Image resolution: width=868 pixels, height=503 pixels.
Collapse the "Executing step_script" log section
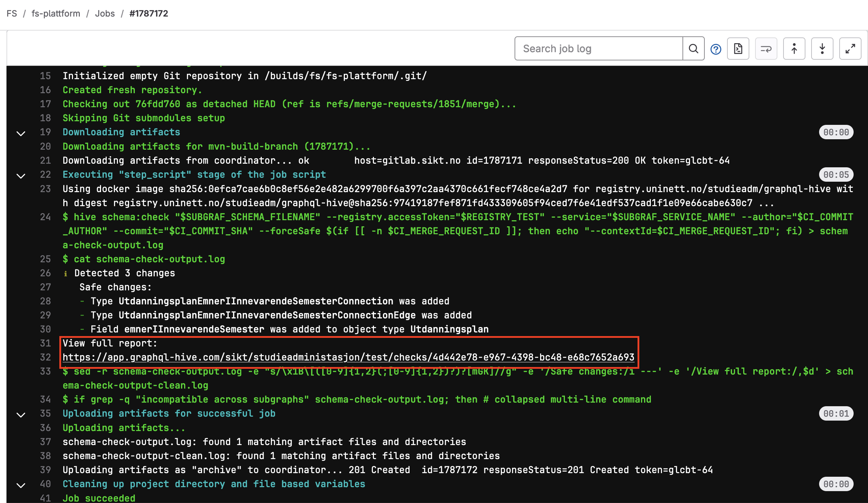pyautogui.click(x=21, y=176)
